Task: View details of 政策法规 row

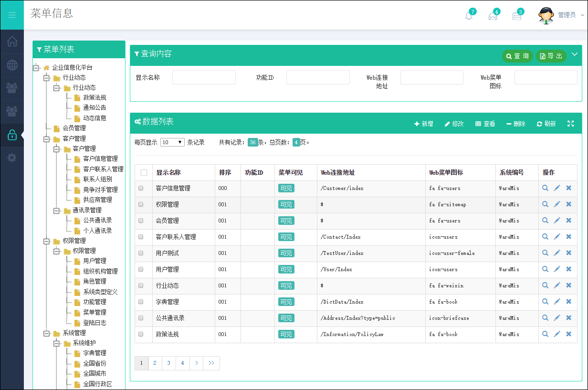Action: 545,334
